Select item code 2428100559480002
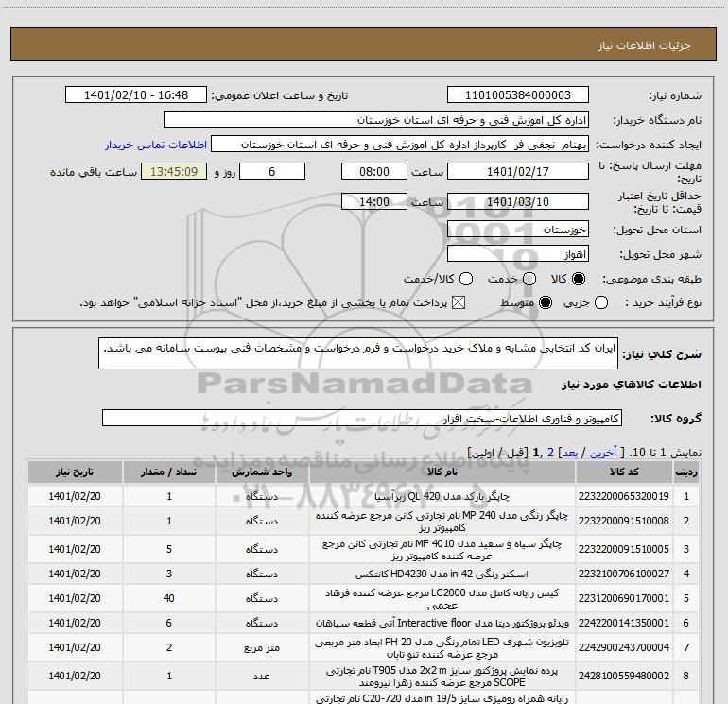Viewport: 728px width, 704px height. 624,676
